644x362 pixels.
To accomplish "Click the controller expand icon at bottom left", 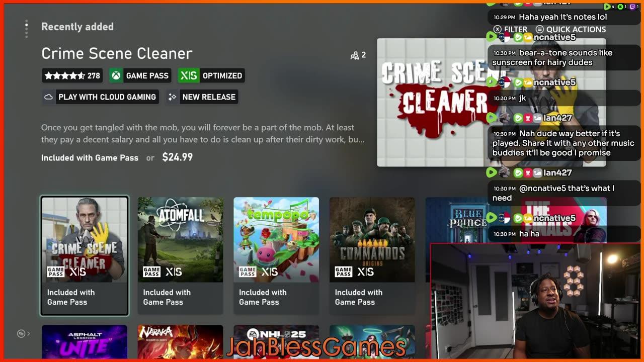I will 23,333.
